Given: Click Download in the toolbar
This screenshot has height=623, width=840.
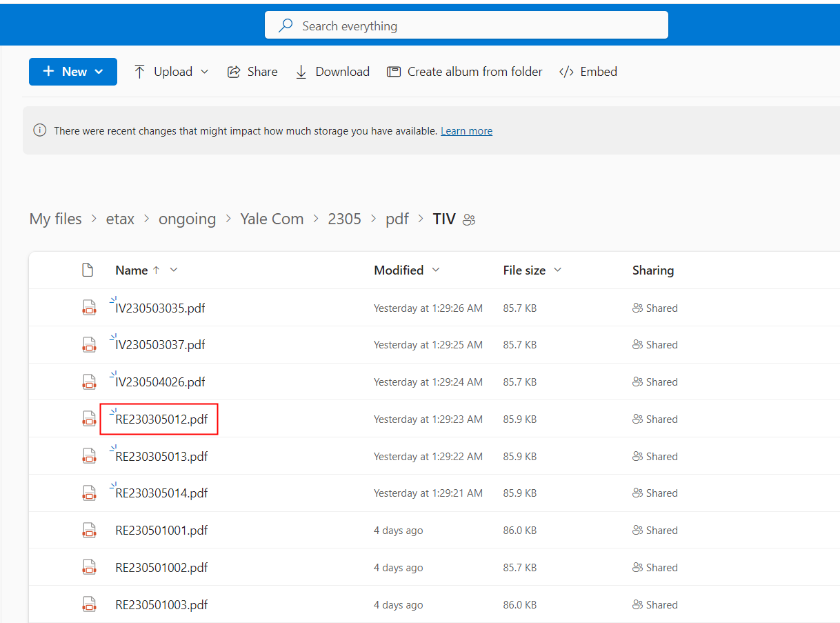Looking at the screenshot, I should pos(332,72).
